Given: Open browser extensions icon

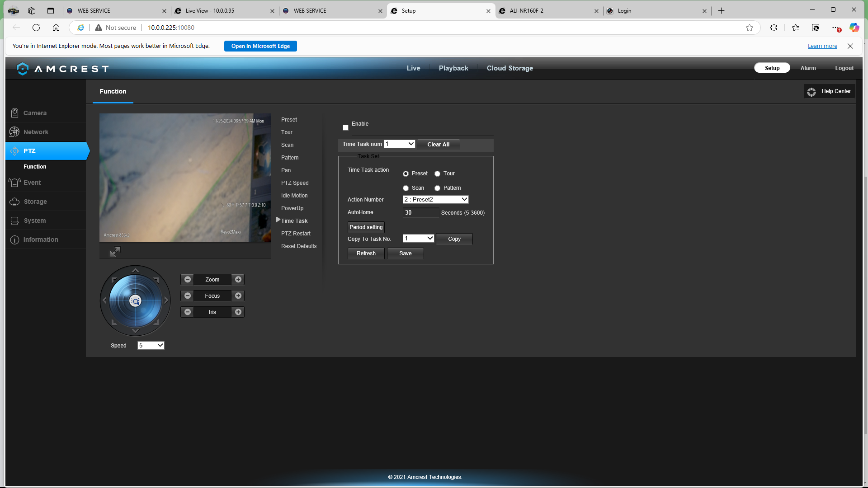Looking at the screenshot, I should pyautogui.click(x=774, y=28).
